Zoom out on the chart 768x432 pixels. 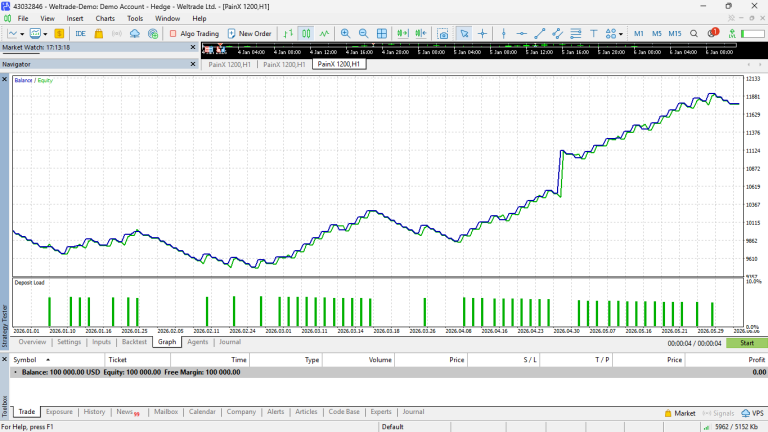click(363, 34)
